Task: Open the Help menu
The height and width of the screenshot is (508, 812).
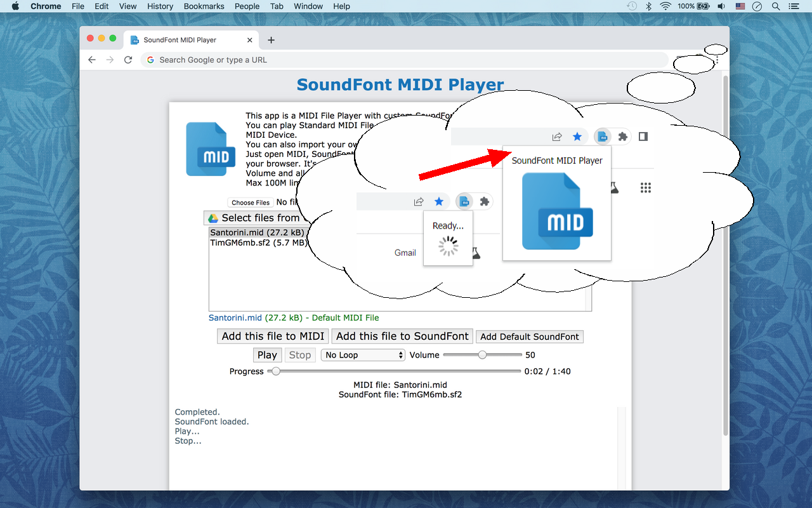Action: (341, 6)
